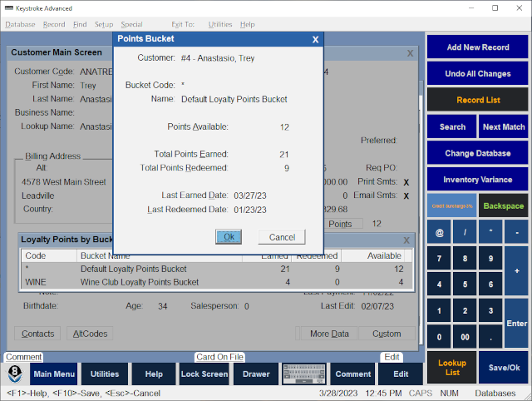The height and width of the screenshot is (401, 532).
Task: Click the Enter key on the keypad
Action: (x=516, y=324)
